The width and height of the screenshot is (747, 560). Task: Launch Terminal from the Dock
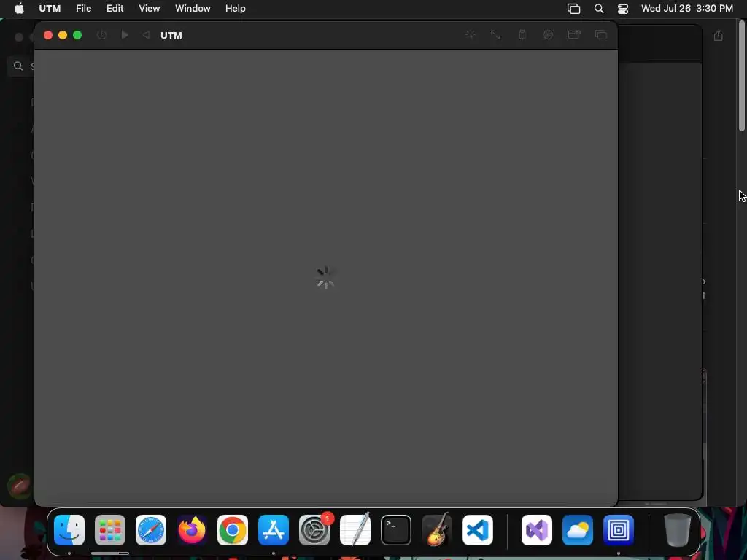[396, 530]
